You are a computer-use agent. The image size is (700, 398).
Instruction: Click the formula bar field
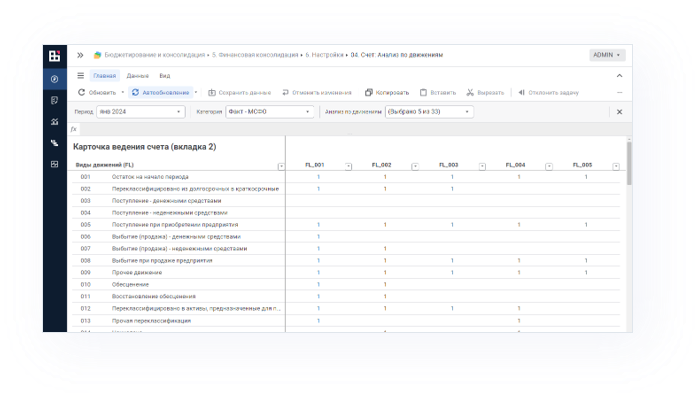tap(355, 129)
